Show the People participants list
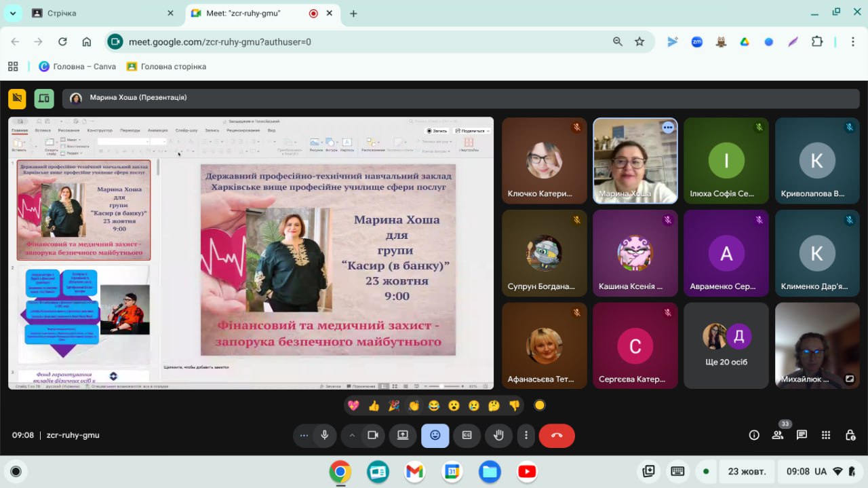 (x=778, y=435)
